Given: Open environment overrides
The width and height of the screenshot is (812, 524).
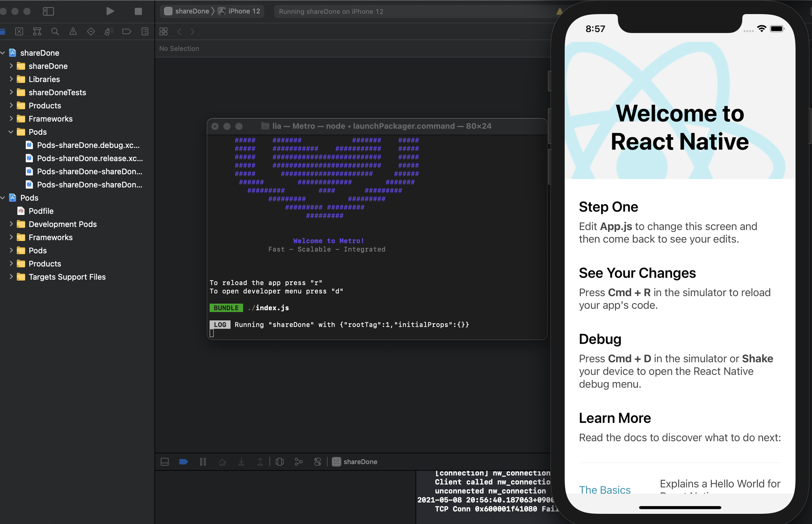Looking at the screenshot, I should [317, 462].
